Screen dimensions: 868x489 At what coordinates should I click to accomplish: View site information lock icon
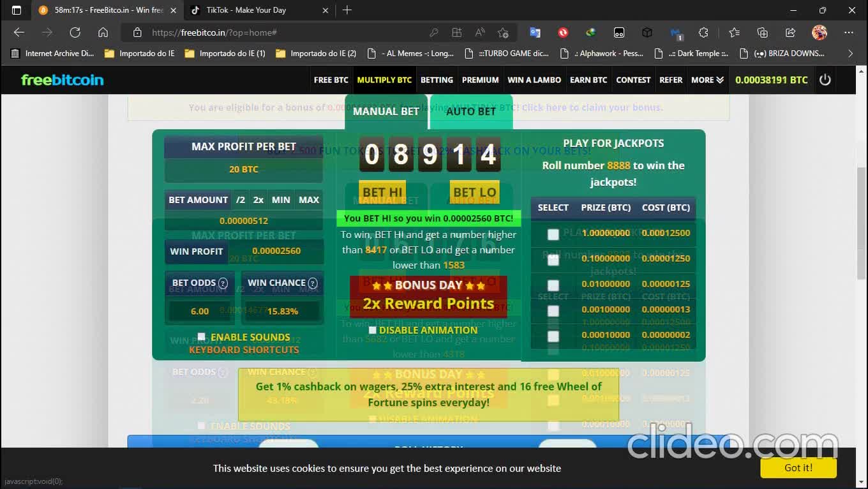(137, 33)
